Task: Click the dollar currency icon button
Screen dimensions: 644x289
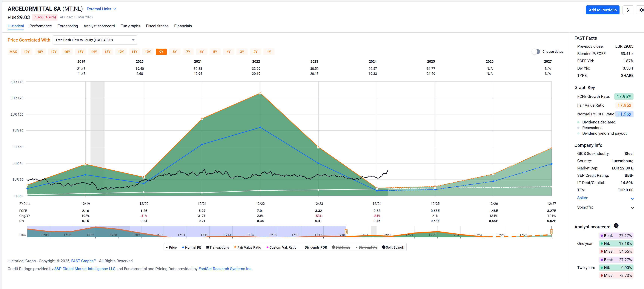Action: point(628,10)
